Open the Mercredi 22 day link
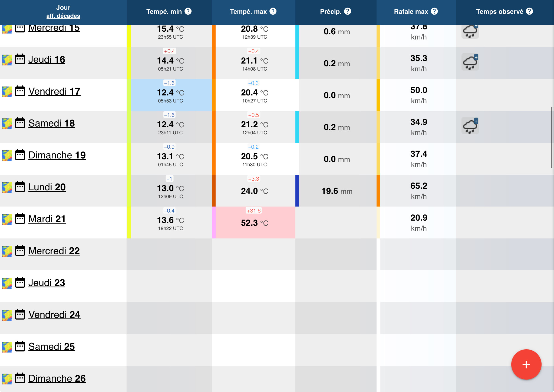The width and height of the screenshot is (554, 392). 54,251
